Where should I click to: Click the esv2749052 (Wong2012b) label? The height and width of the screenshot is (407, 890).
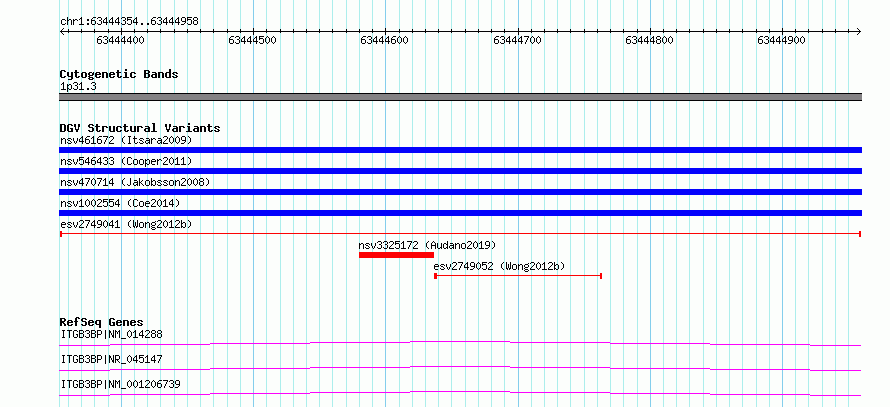coord(499,266)
